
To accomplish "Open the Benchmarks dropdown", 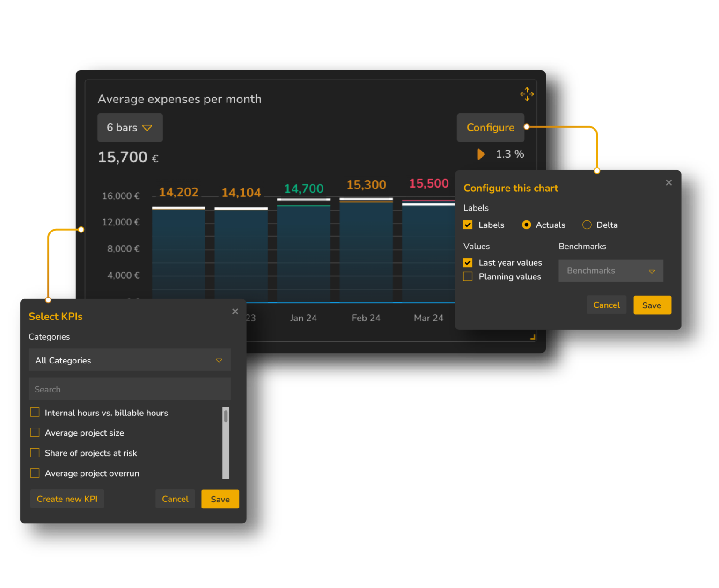I will 611,270.
